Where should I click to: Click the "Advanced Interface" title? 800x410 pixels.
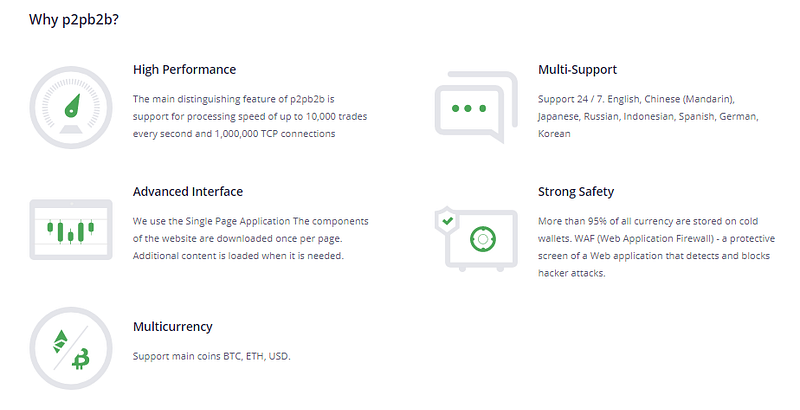point(188,192)
